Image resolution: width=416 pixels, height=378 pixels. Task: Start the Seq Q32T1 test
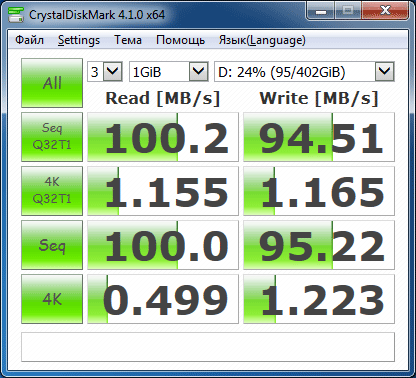52,137
